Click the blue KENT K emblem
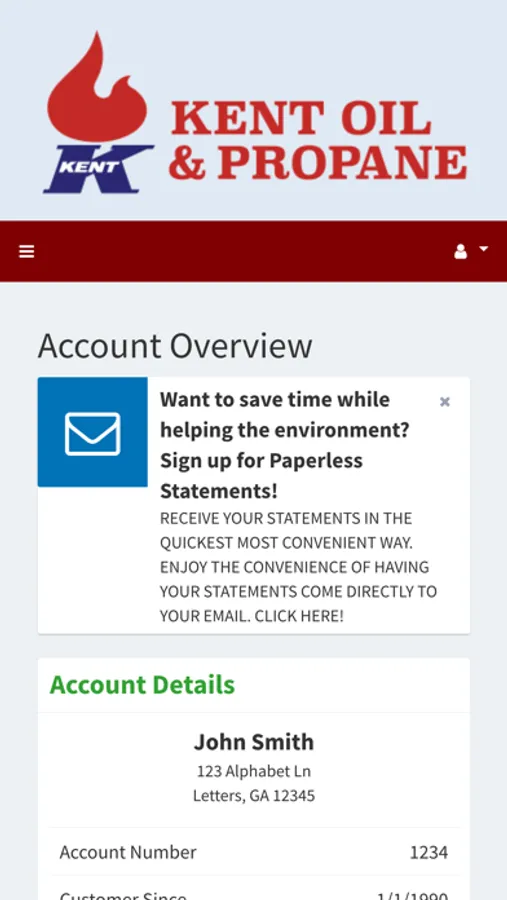Image resolution: width=507 pixels, height=900 pixels. tap(98, 169)
